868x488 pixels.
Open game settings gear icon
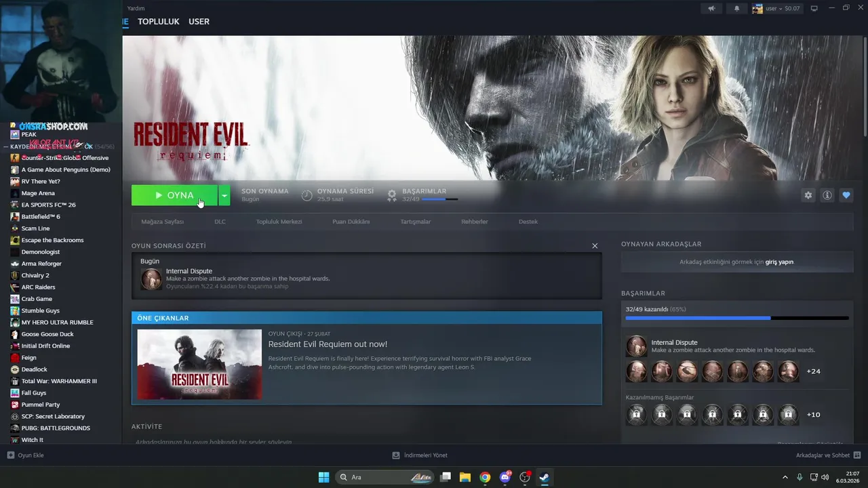[x=808, y=195]
